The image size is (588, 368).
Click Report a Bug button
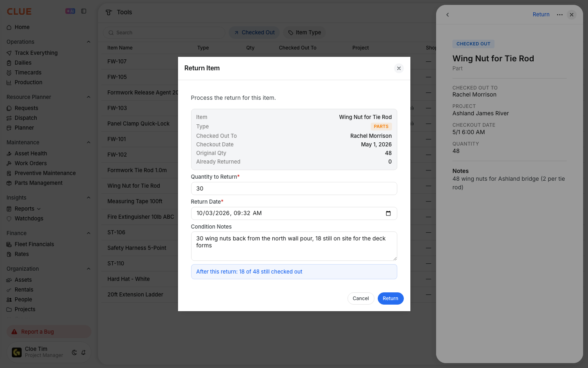coord(49,332)
